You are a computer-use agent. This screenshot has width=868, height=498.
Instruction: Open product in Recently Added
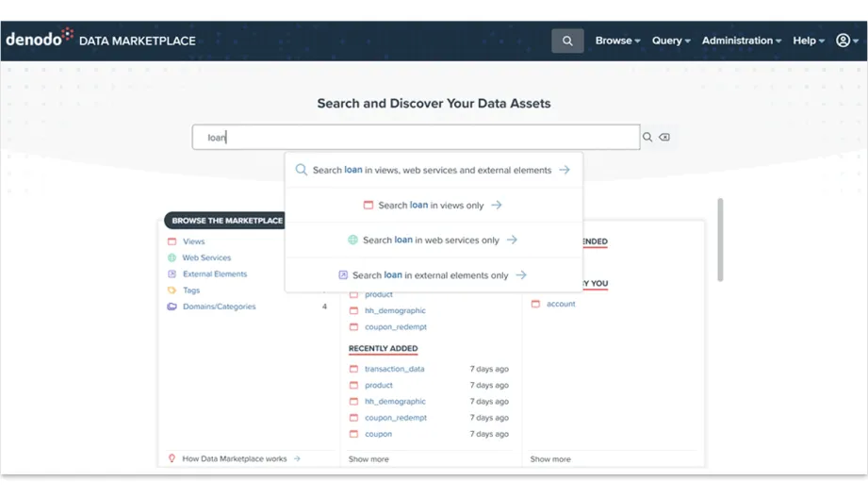379,385
